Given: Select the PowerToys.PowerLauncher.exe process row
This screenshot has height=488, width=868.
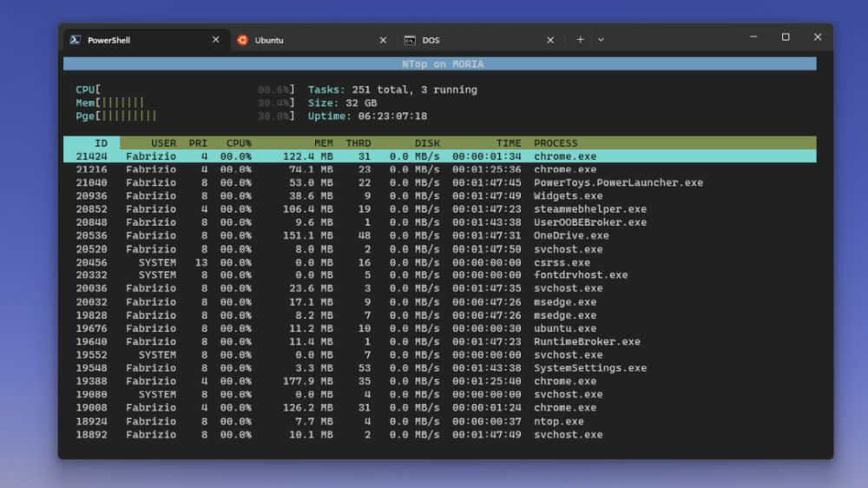Looking at the screenshot, I should point(439,183).
